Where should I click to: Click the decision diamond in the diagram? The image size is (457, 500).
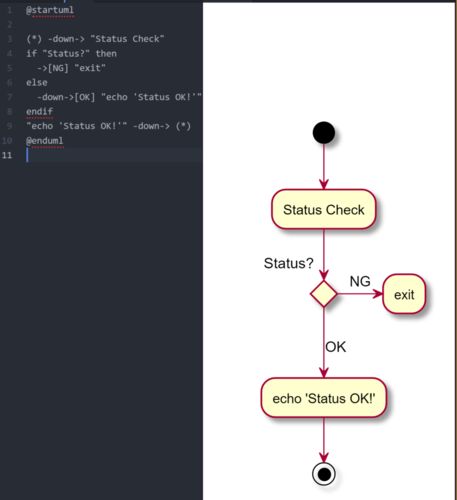(324, 294)
